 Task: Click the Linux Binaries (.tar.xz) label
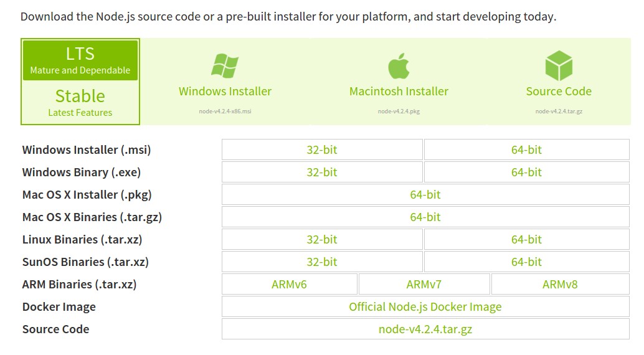82,240
